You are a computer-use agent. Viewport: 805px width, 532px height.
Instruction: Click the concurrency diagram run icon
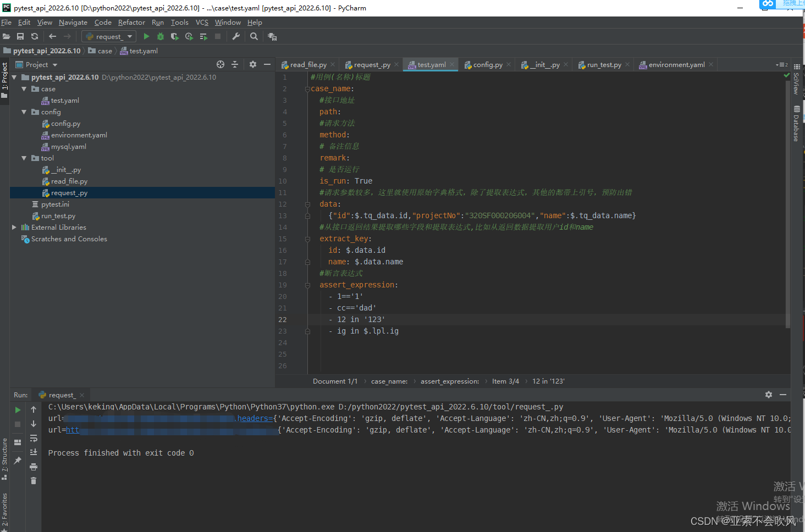pyautogui.click(x=203, y=36)
